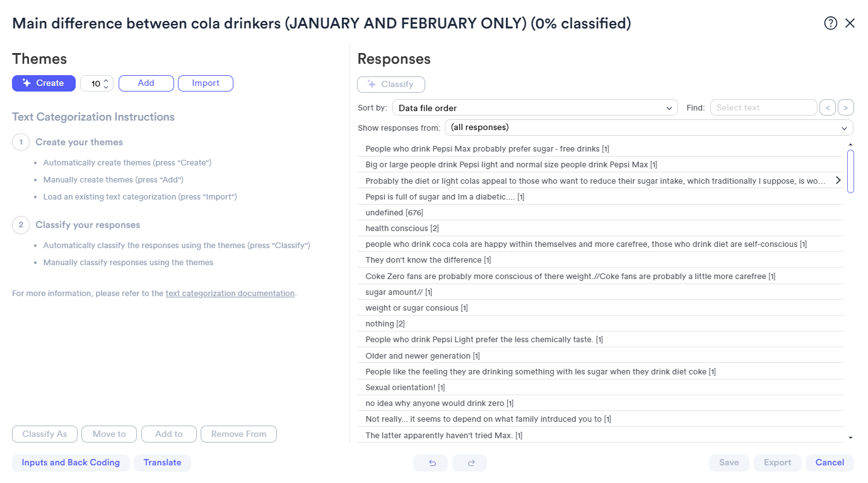Screen dimensions: 868x483
Task: Open the Sort by dropdown
Action: point(535,108)
